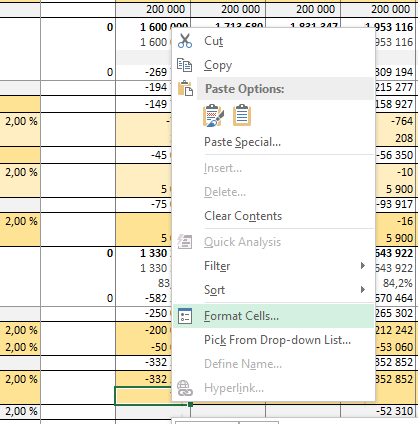The width and height of the screenshot is (418, 424).
Task: Select Pick From Drop-down List
Action: 273,340
